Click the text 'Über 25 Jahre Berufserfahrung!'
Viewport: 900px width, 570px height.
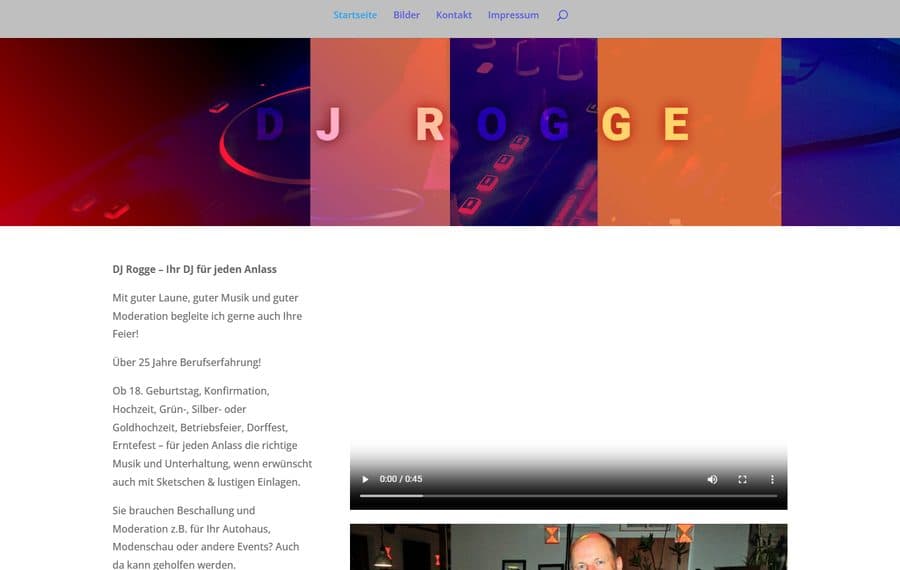click(x=187, y=362)
